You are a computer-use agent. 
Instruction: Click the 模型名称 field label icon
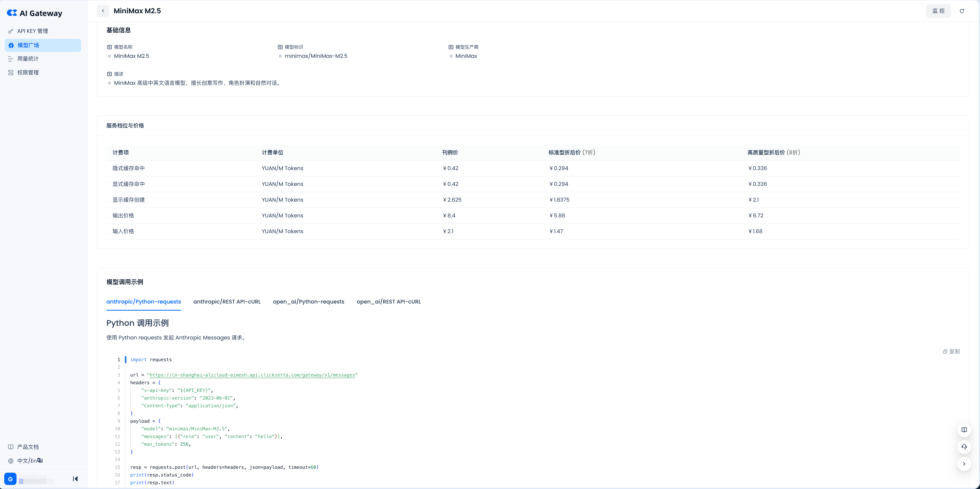click(x=109, y=47)
